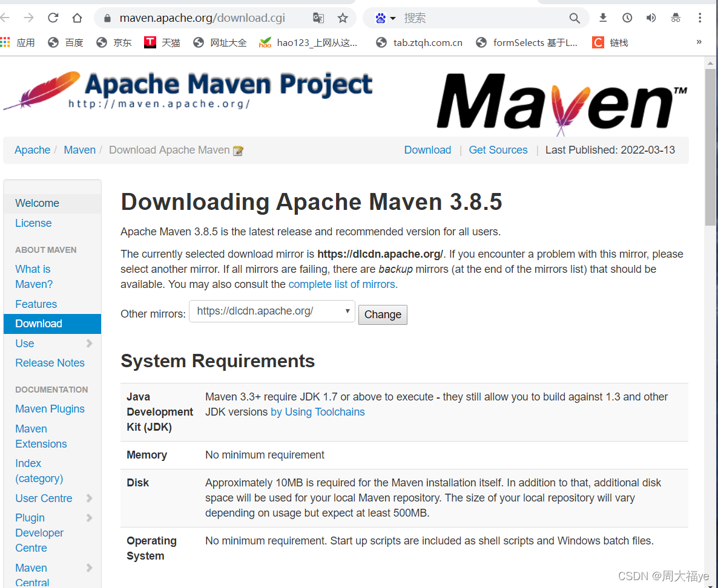Open the Index (category) sidebar item
718x588 pixels.
click(x=52, y=471)
